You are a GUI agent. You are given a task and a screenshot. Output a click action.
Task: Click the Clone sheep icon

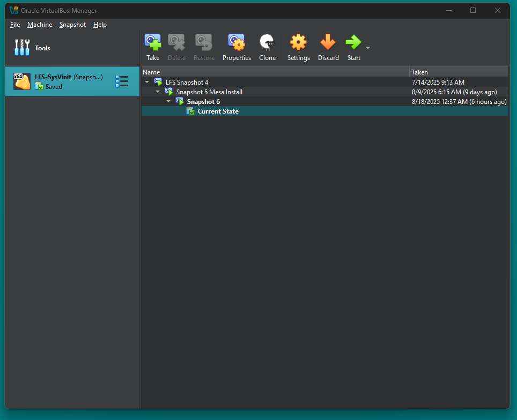click(267, 43)
